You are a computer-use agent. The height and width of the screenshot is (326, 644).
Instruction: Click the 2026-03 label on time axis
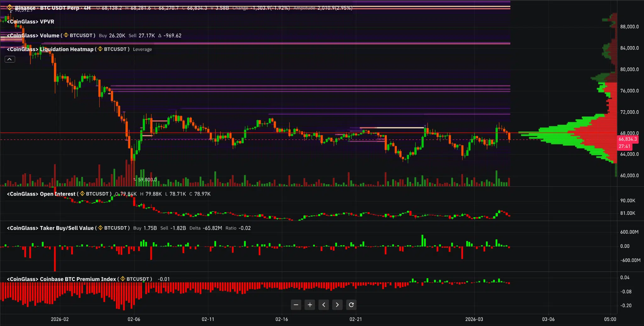(474, 319)
